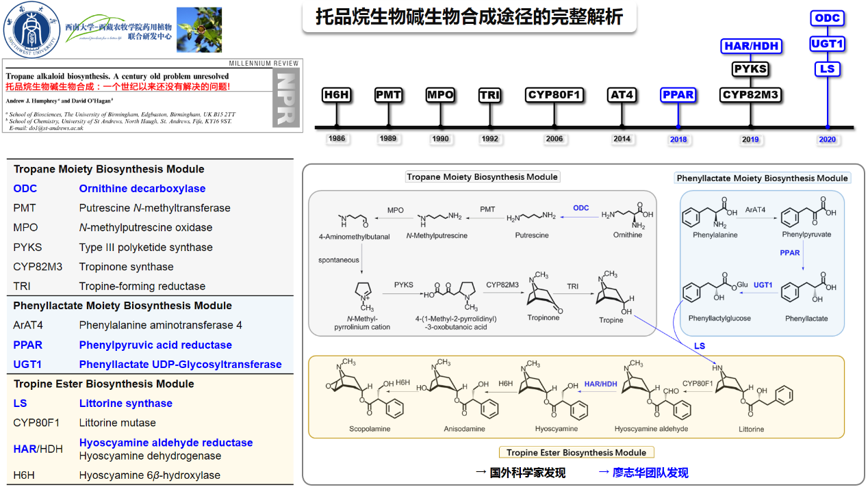Click the 'Tropine Ester Biosynthesis Module' yellow label
Viewport: 868px width, 487px height.
(576, 452)
